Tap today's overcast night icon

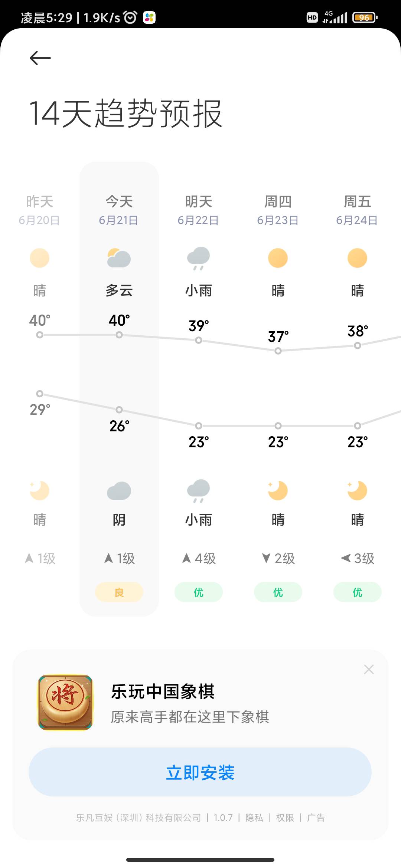click(119, 491)
